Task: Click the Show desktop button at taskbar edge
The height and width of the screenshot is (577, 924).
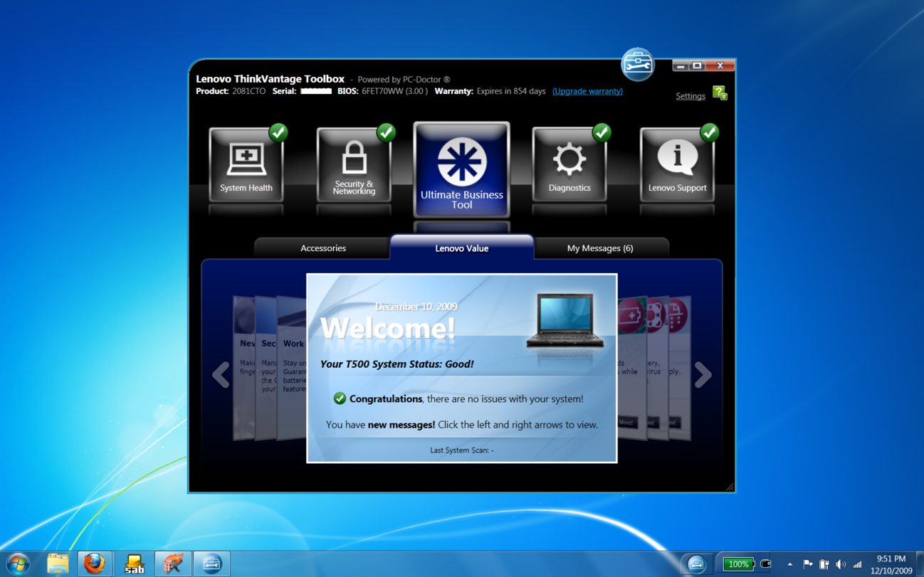Action: pyautogui.click(x=919, y=564)
